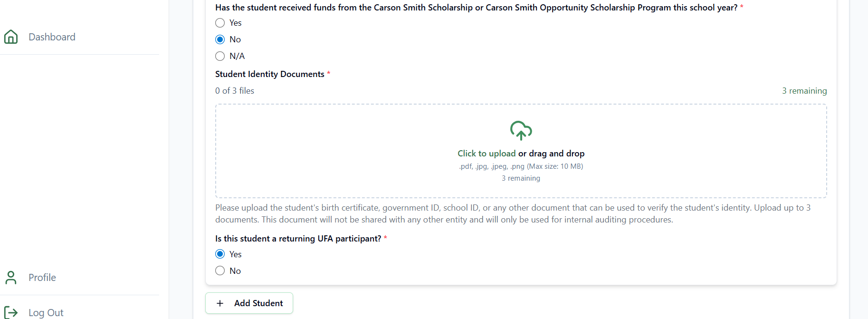Mark Yes for returning UFA participant

pos(220,254)
